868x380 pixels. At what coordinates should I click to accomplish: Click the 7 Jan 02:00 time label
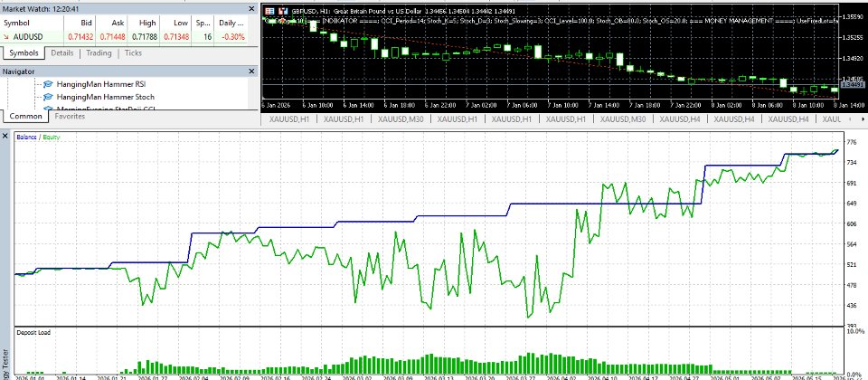tap(480, 105)
